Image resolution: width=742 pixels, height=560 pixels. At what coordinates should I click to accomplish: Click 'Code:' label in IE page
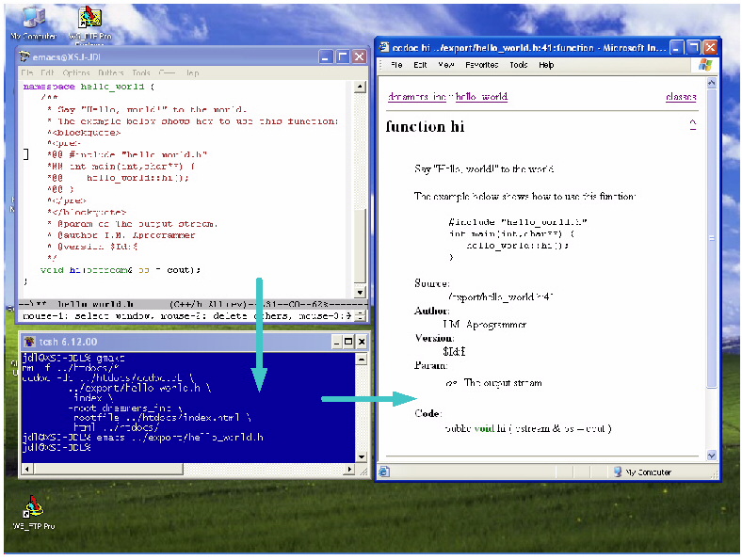(x=428, y=413)
